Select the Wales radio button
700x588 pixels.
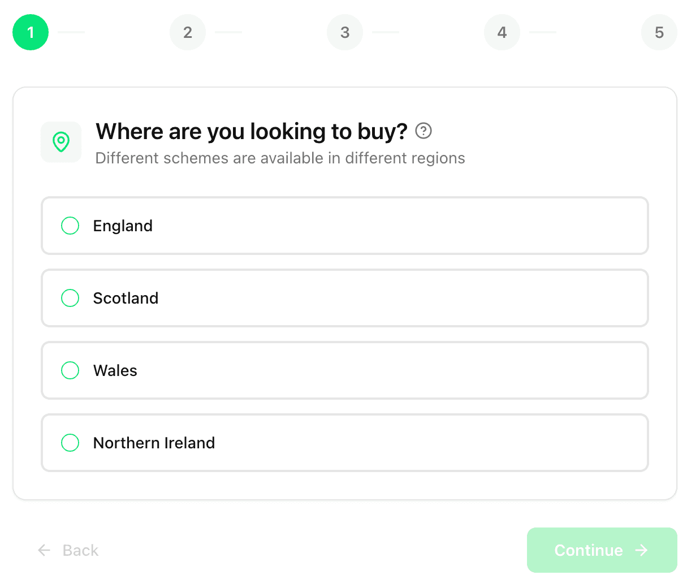tap(70, 370)
